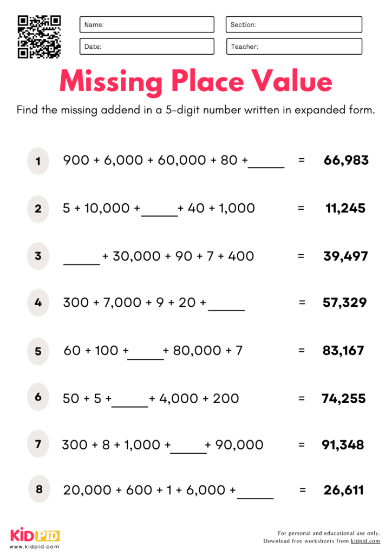The height and width of the screenshot is (555, 392).
Task: Click the number 7 question badge
Action: point(38,444)
